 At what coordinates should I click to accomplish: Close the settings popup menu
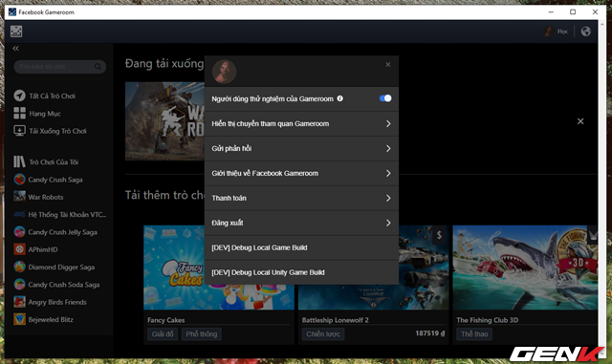pyautogui.click(x=388, y=65)
